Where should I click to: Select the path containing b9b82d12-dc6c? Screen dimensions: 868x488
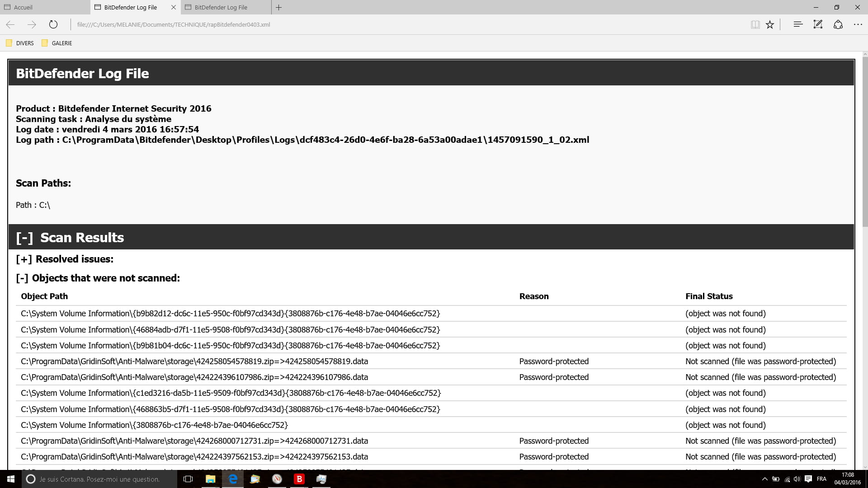(x=231, y=314)
